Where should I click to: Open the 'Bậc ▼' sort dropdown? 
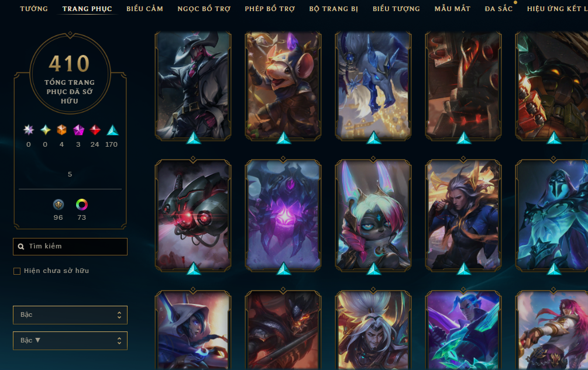click(x=70, y=340)
